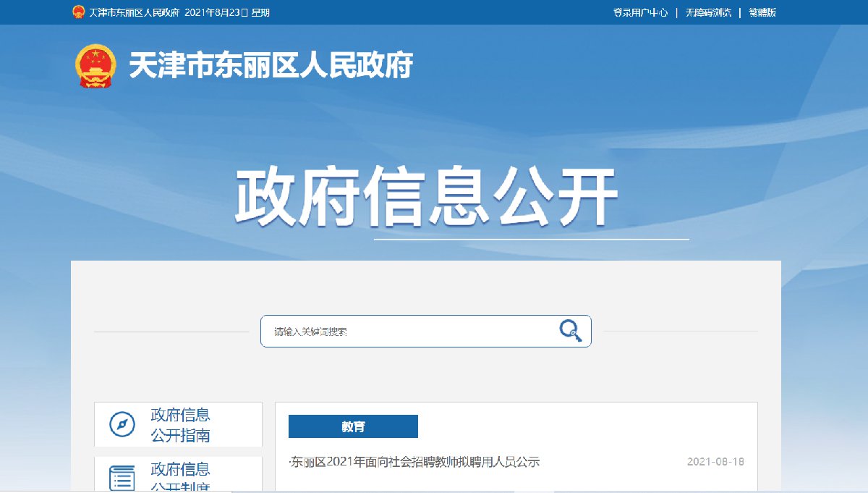Focus the keyword search input field
868x493 pixels.
[426, 331]
